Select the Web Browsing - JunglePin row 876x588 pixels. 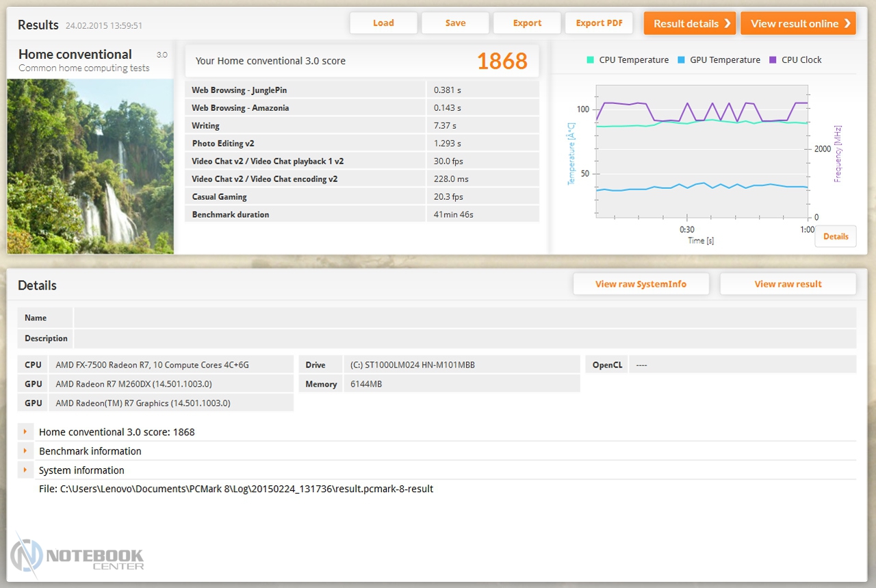pos(362,90)
